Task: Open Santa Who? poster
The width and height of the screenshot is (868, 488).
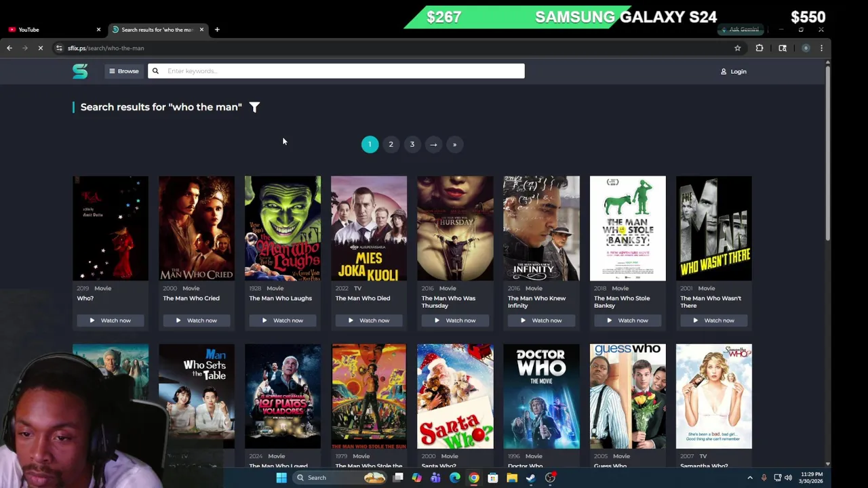Action: pos(455,396)
